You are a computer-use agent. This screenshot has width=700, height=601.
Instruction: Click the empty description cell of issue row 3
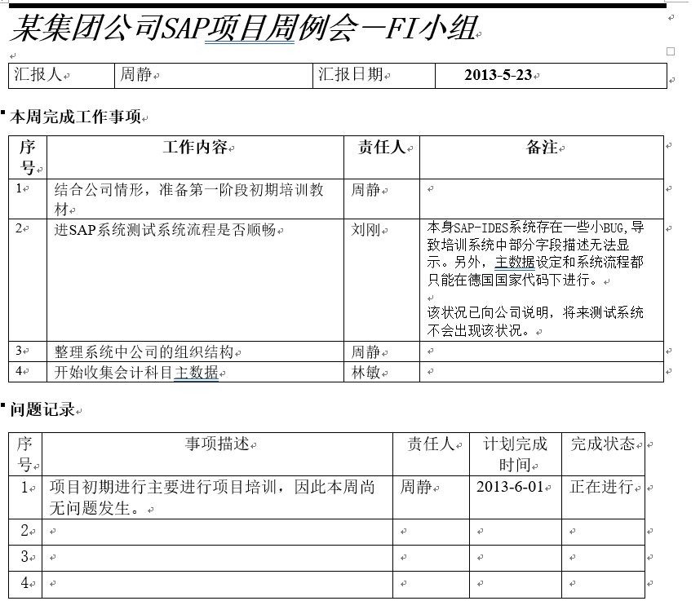[217, 558]
